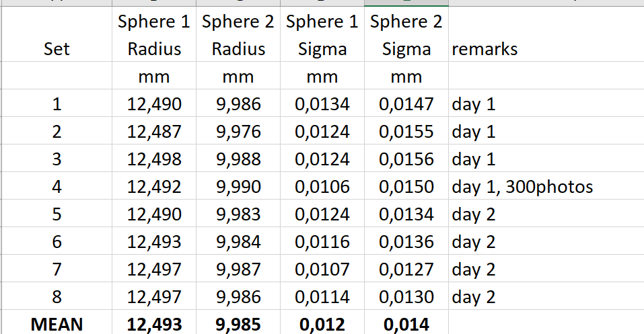Select mean Sphere 1 Radius value 12,493 in bold
Screen dimensions: 644x334
(154, 325)
